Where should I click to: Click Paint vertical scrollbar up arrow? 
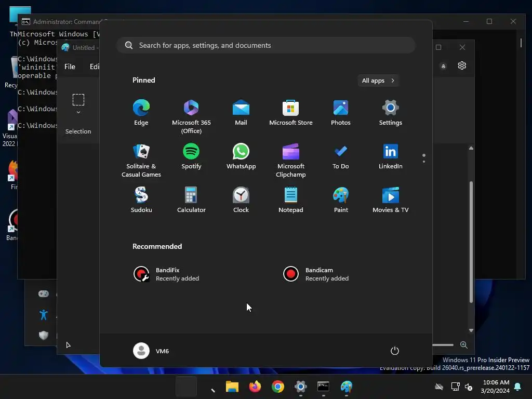click(x=471, y=148)
